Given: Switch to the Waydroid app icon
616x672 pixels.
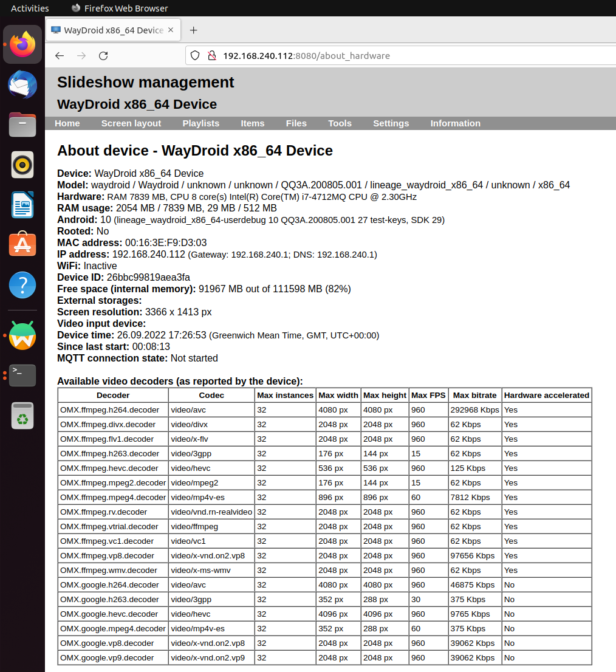Looking at the screenshot, I should click(22, 336).
